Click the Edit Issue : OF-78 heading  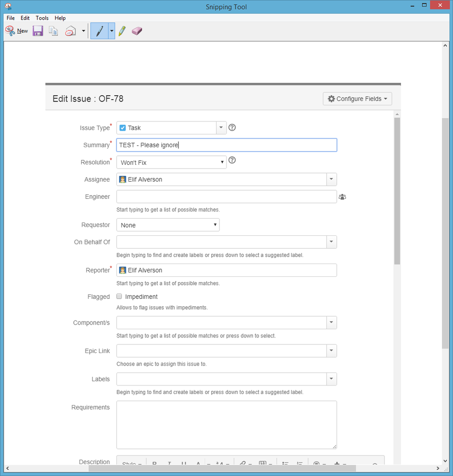88,99
